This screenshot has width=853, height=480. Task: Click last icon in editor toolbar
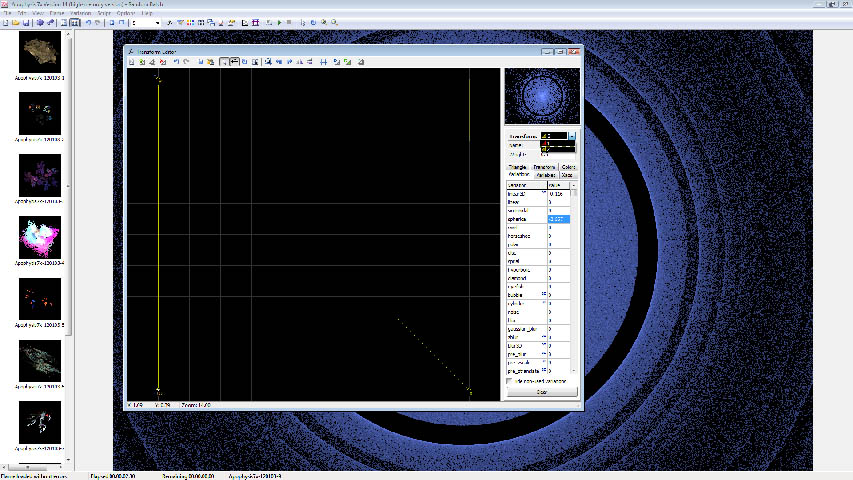coord(361,62)
